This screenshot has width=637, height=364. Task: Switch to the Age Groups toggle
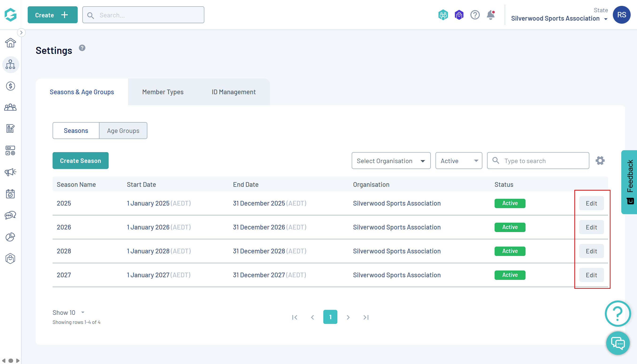pos(123,131)
